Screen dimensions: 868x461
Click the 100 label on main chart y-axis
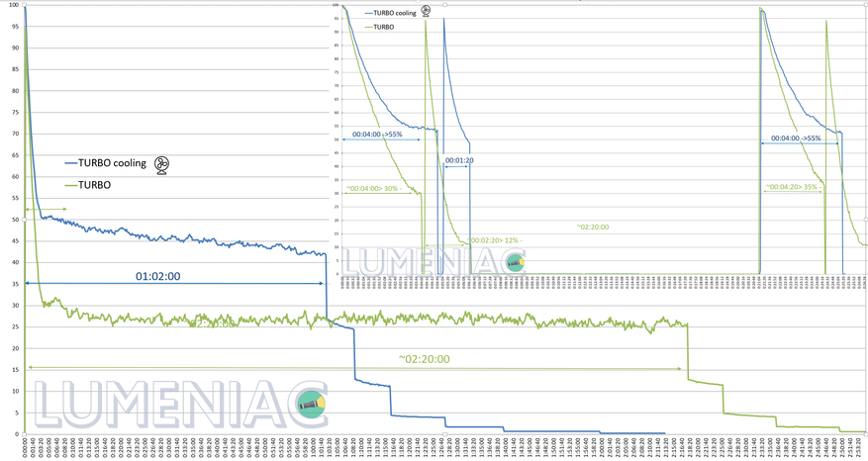[13, 5]
